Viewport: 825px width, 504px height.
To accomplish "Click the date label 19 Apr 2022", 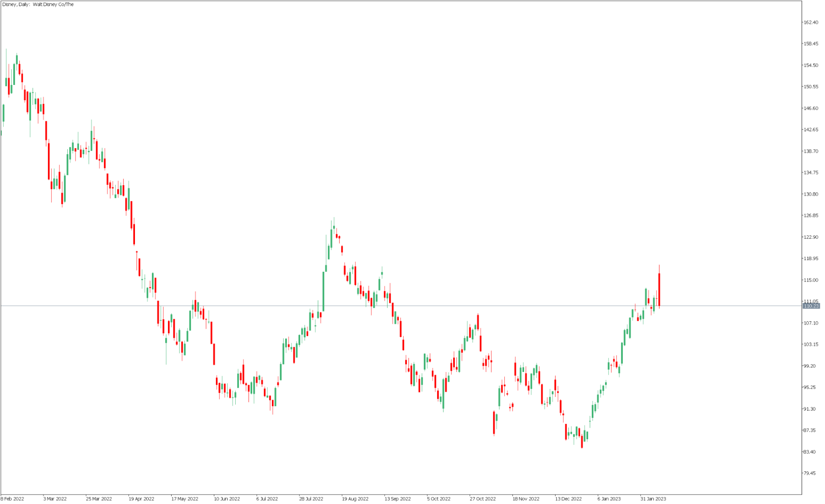I will (x=141, y=499).
